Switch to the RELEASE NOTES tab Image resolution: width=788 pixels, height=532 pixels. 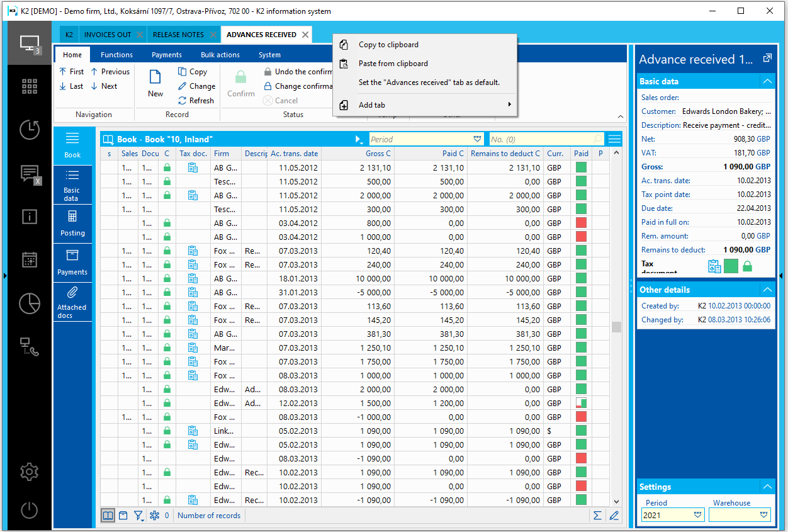[x=178, y=35]
